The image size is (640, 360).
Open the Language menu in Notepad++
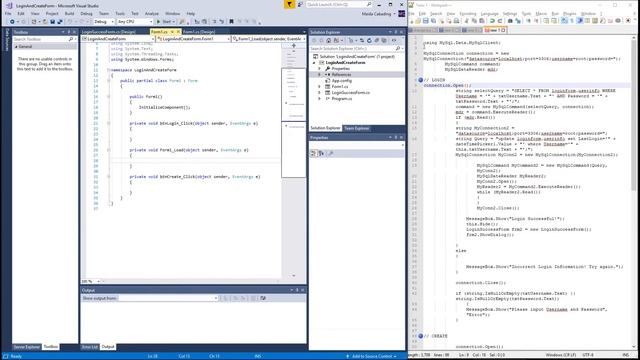click(489, 13)
